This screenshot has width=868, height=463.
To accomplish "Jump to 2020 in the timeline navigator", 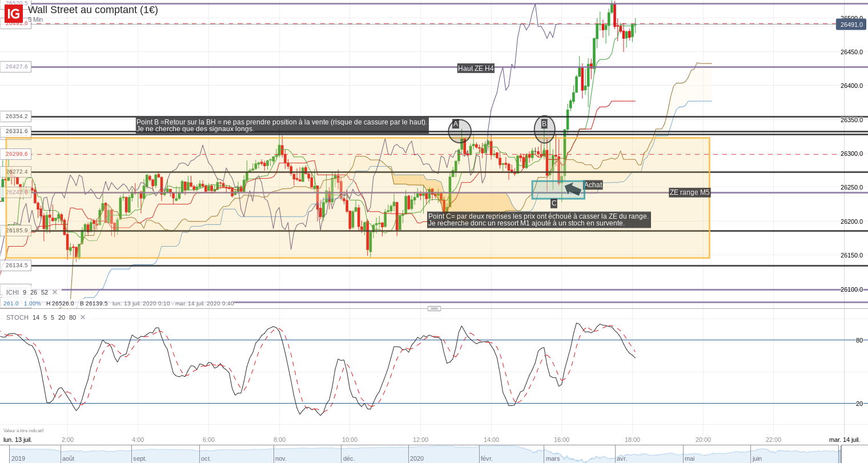I will (417, 458).
